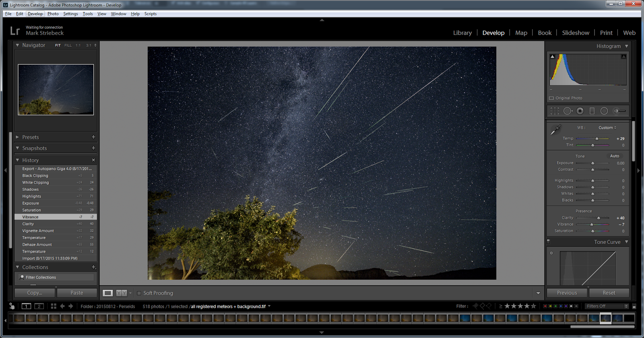Open secondary window display 2
Viewport: 644px width, 338px height.
[x=39, y=306]
